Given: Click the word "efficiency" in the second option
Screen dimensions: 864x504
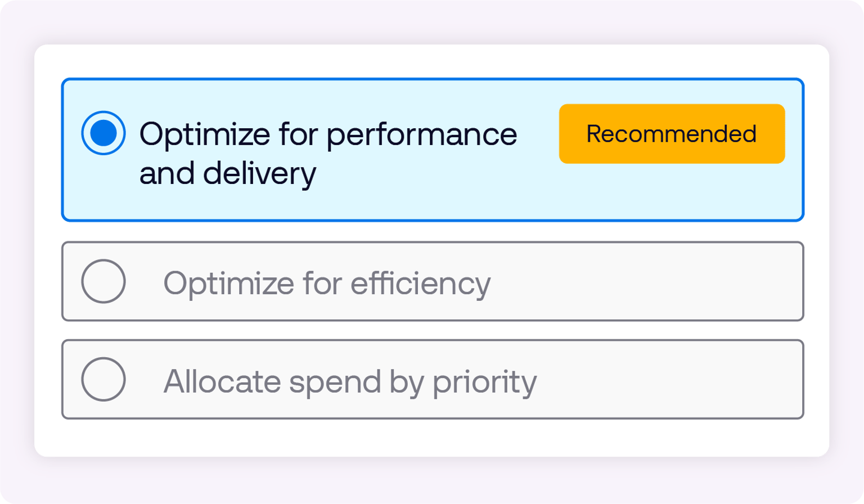Looking at the screenshot, I should pyautogui.click(x=421, y=283).
